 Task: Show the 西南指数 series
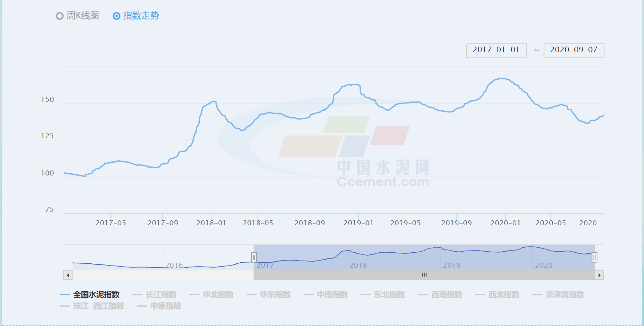point(446,295)
